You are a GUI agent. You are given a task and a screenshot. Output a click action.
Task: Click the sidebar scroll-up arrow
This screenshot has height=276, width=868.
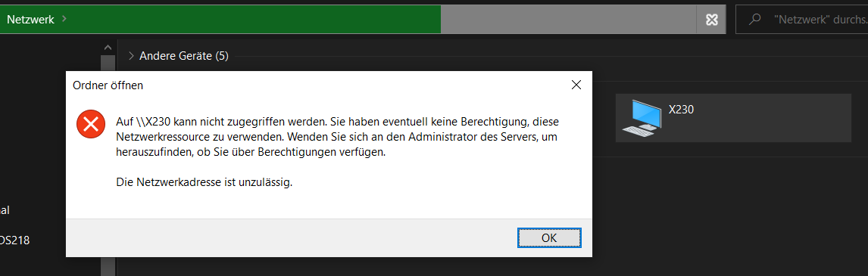click(x=108, y=48)
